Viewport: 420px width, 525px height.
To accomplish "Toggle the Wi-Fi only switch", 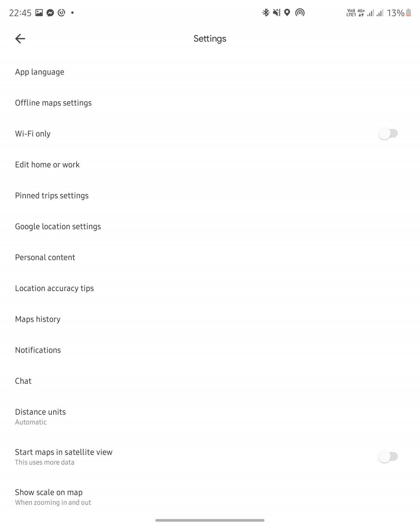I will 388,133.
